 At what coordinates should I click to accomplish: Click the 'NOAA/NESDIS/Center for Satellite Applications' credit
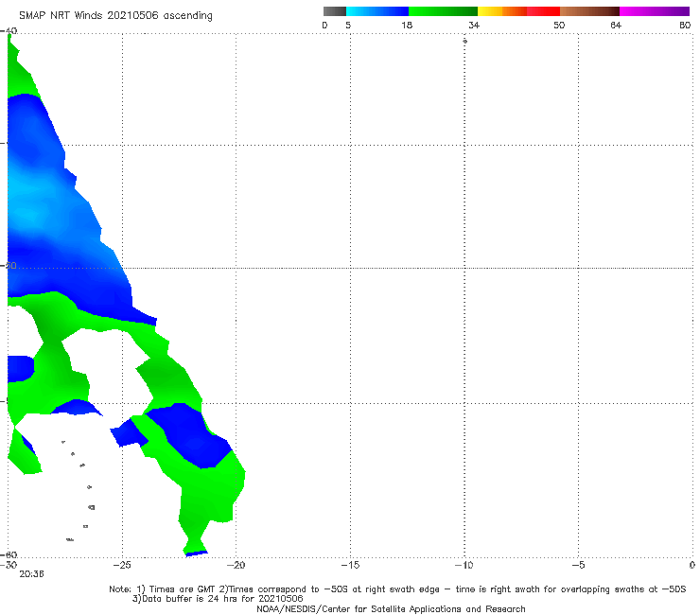point(391,608)
